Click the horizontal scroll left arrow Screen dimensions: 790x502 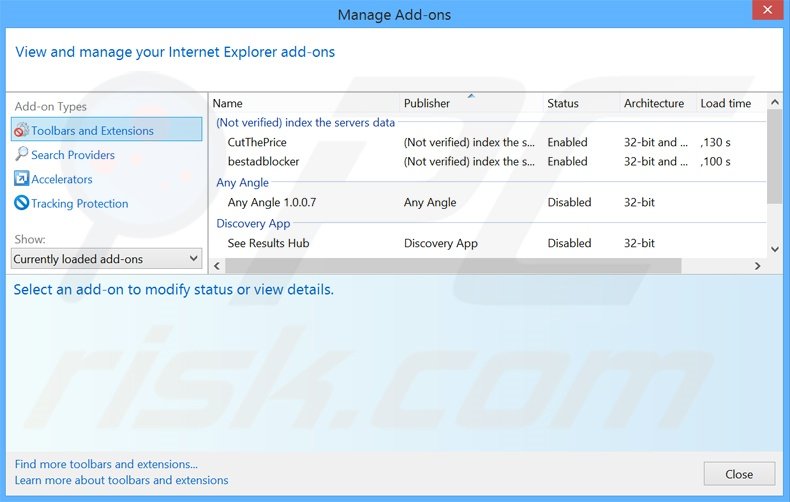tap(217, 266)
